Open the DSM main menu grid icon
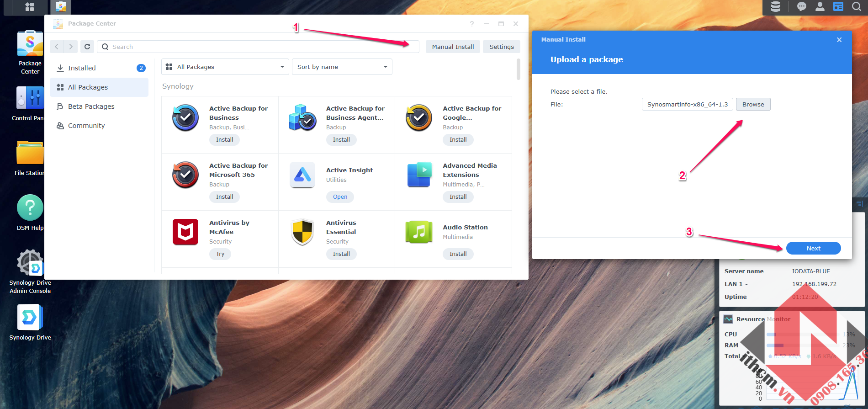Viewport: 868px width, 409px height. [x=30, y=7]
